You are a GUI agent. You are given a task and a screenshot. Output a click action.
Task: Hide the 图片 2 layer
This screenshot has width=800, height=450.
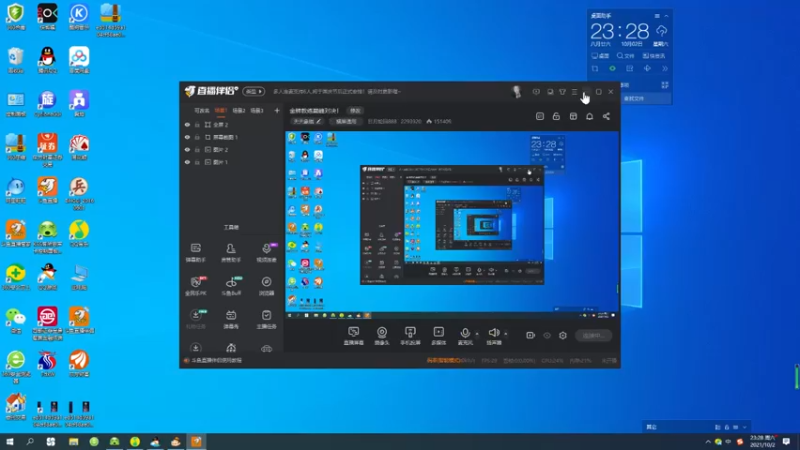[187, 149]
